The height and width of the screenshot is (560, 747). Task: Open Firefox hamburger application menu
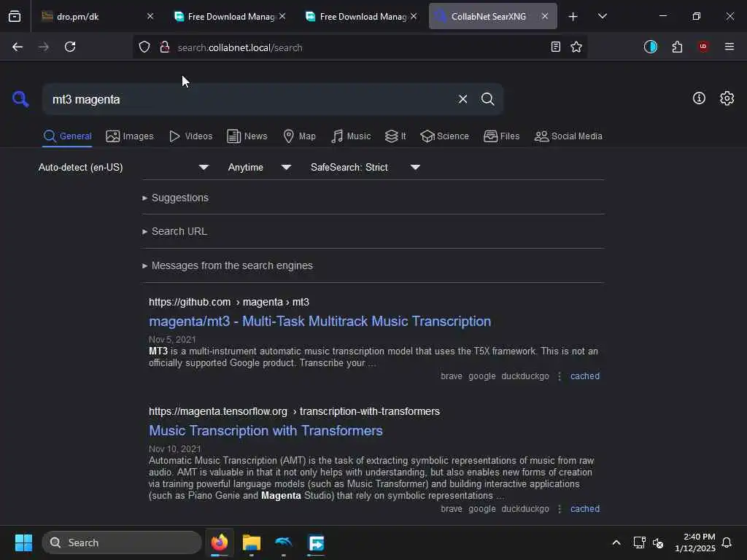729,47
